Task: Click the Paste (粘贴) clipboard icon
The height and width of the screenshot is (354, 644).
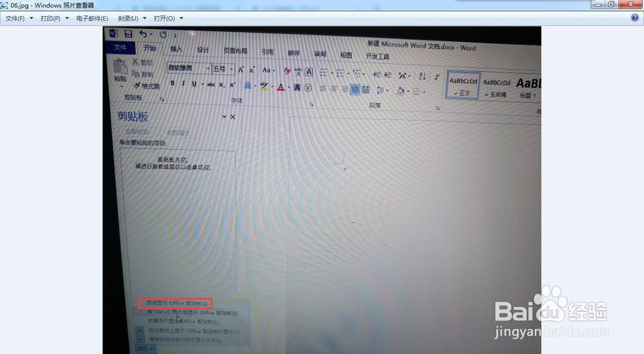Action: pyautogui.click(x=120, y=66)
